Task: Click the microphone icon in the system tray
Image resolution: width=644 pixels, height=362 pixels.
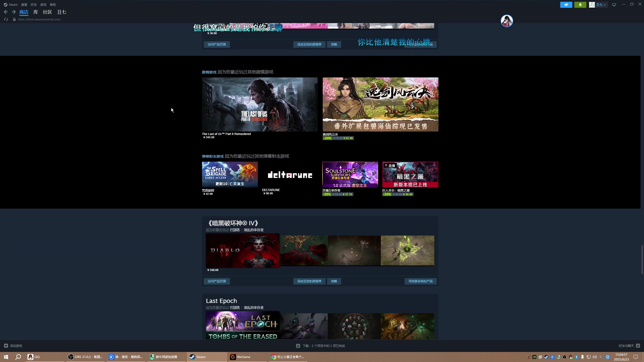Action: tap(582, 357)
